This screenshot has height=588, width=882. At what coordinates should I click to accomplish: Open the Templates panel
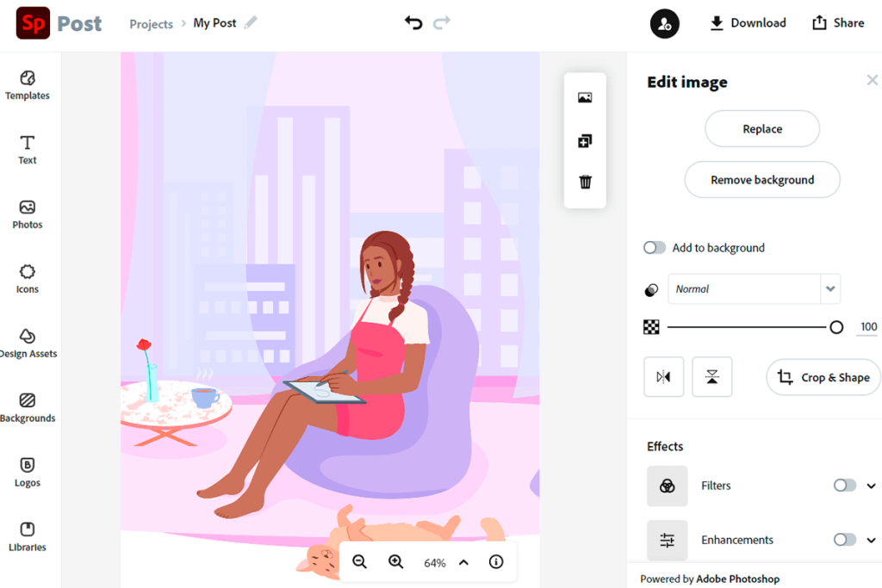click(28, 84)
